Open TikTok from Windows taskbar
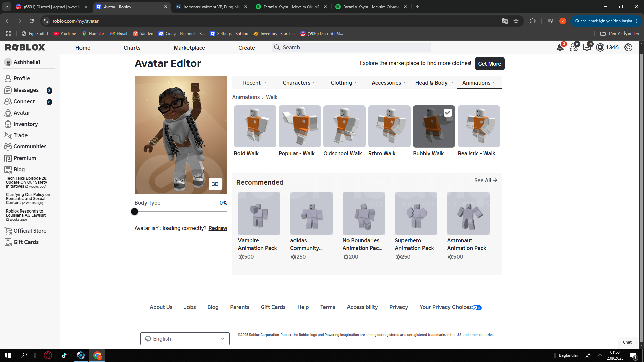The width and height of the screenshot is (644, 362). tap(64, 355)
